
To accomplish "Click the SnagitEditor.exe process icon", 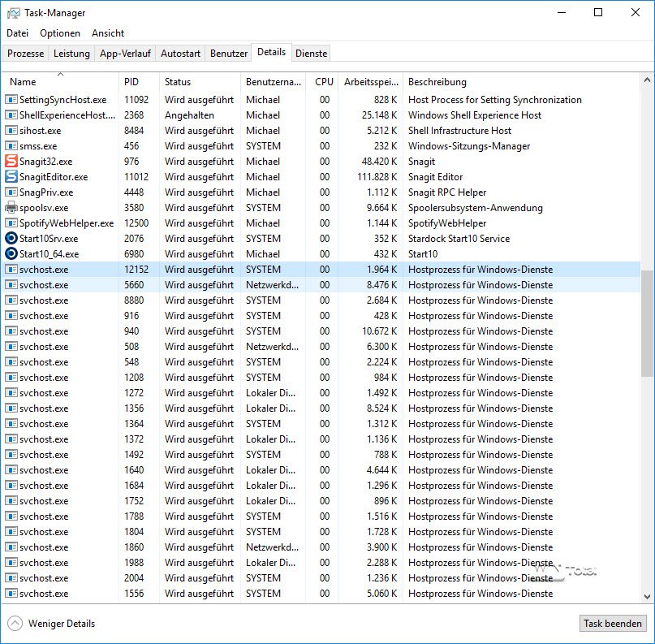I will click(x=11, y=177).
